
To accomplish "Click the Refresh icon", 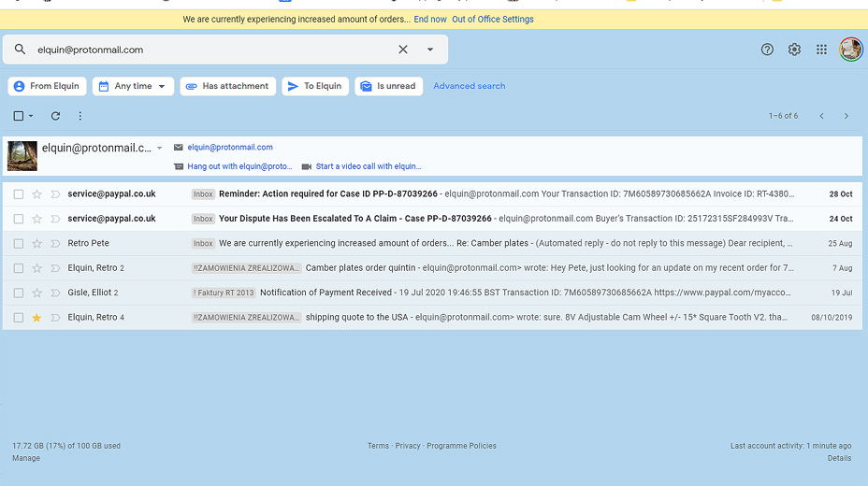I will [x=55, y=116].
